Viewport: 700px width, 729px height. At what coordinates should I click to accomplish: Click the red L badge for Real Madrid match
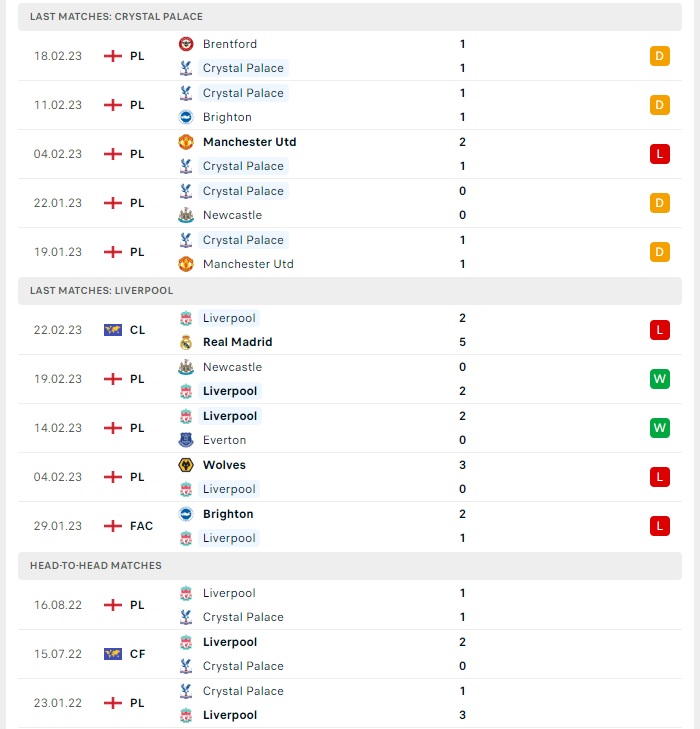click(660, 330)
